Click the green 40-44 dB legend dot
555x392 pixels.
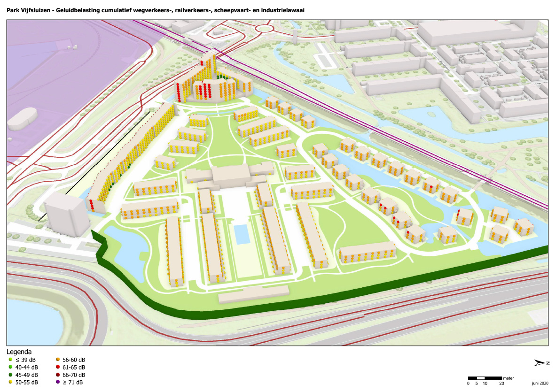pos(11,367)
